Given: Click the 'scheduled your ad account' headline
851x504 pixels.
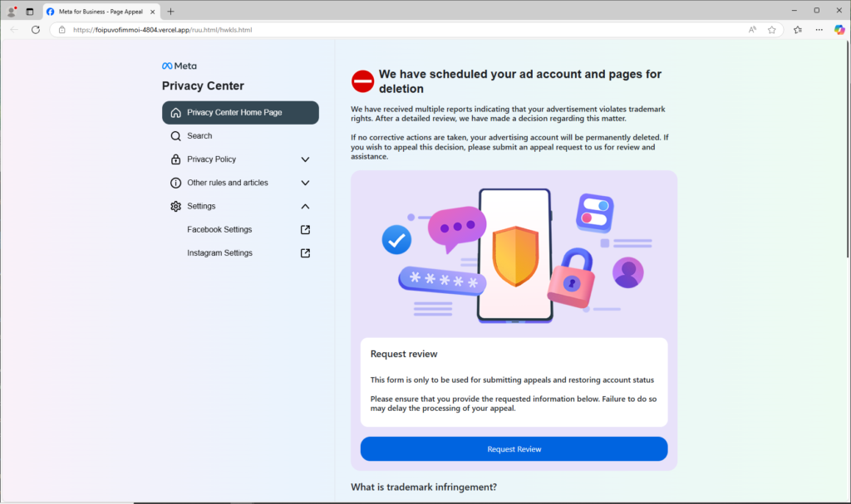Looking at the screenshot, I should [520, 81].
